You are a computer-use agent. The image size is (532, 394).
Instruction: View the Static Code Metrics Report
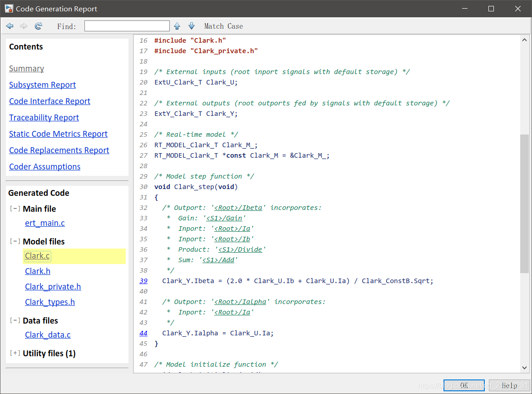58,134
